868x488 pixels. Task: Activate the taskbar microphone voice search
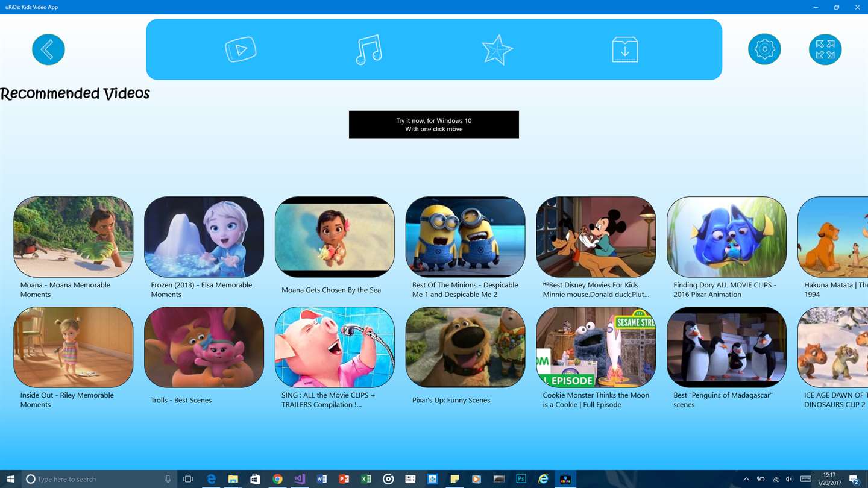168,479
